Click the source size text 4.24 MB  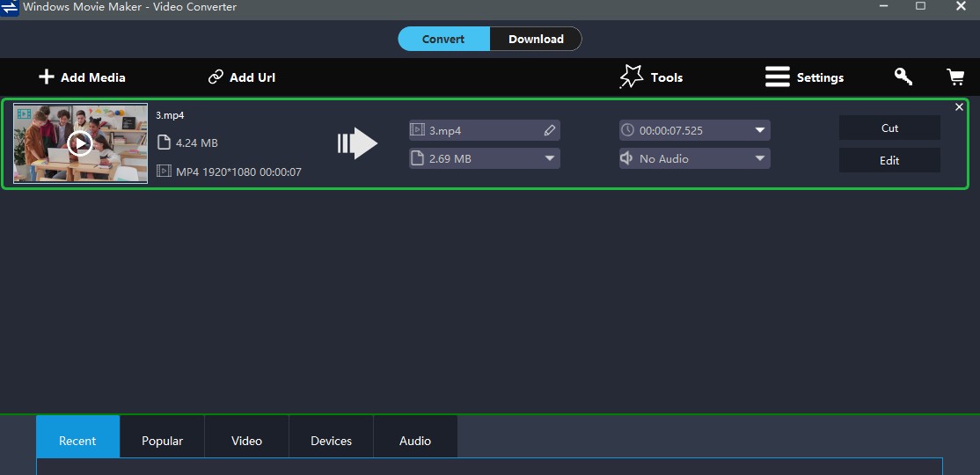[x=197, y=143]
